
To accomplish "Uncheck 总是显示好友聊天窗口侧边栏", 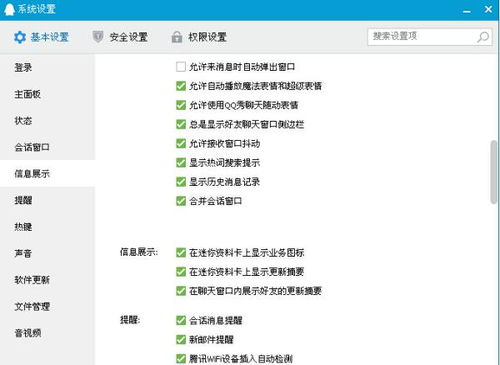I will coord(181,124).
